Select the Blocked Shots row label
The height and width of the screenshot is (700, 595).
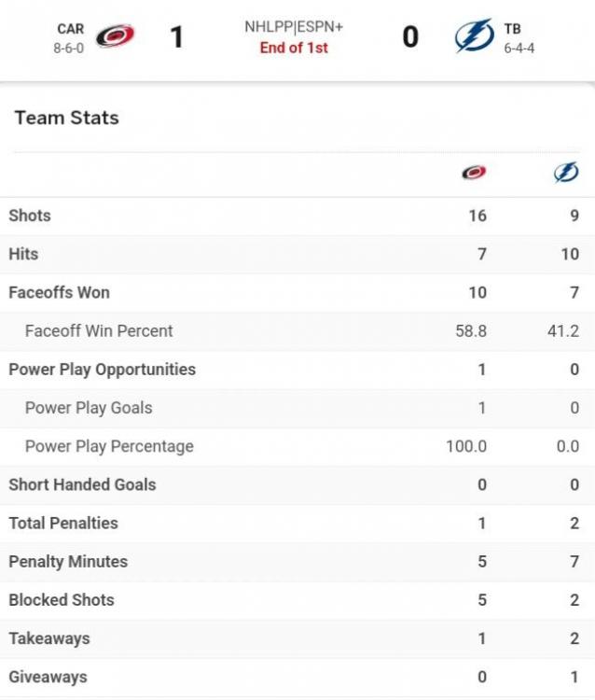[x=62, y=600]
